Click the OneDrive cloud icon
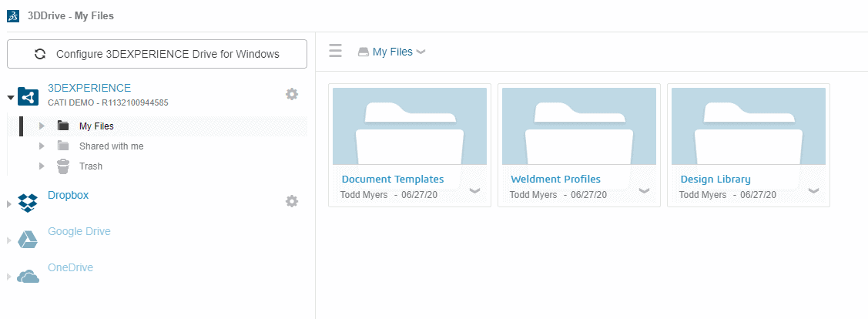This screenshot has width=868, height=319. coord(28,276)
